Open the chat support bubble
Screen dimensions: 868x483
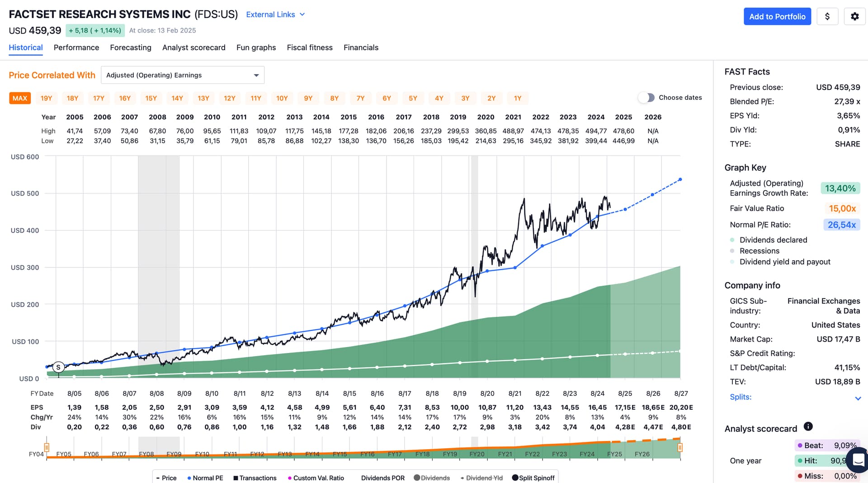tap(858, 460)
